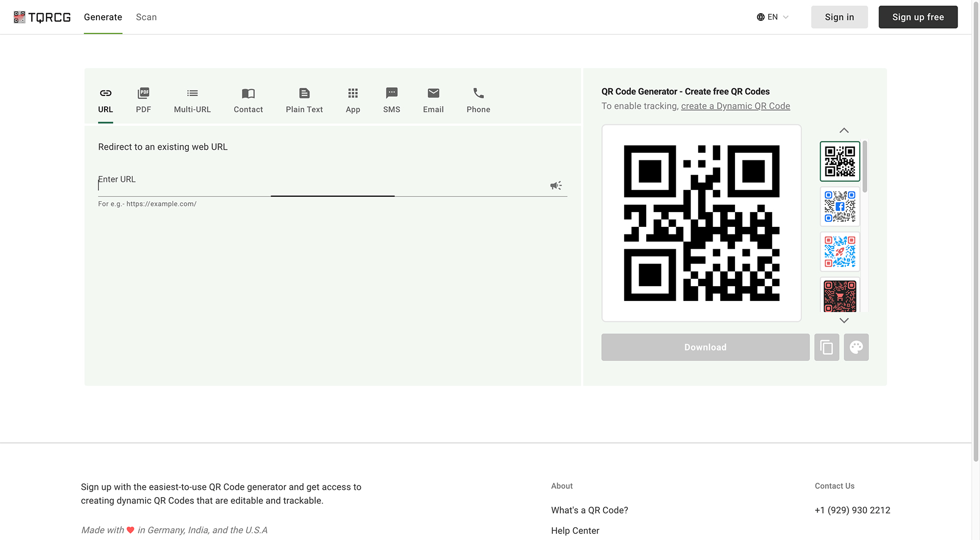
Task: Choose the Plain Text QR code type
Action: (304, 100)
